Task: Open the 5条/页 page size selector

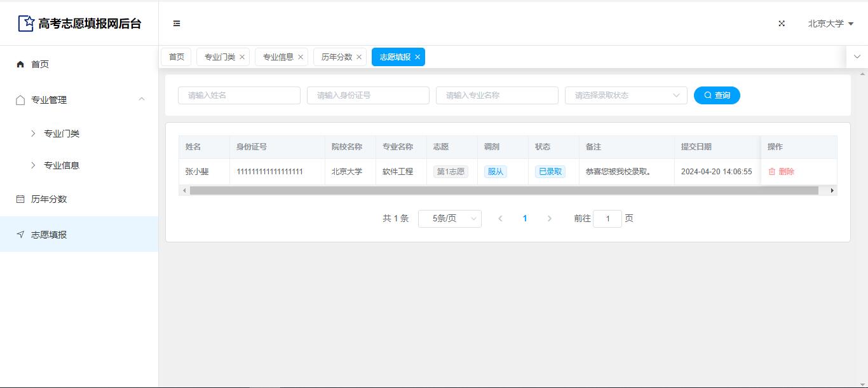Action: pos(449,219)
